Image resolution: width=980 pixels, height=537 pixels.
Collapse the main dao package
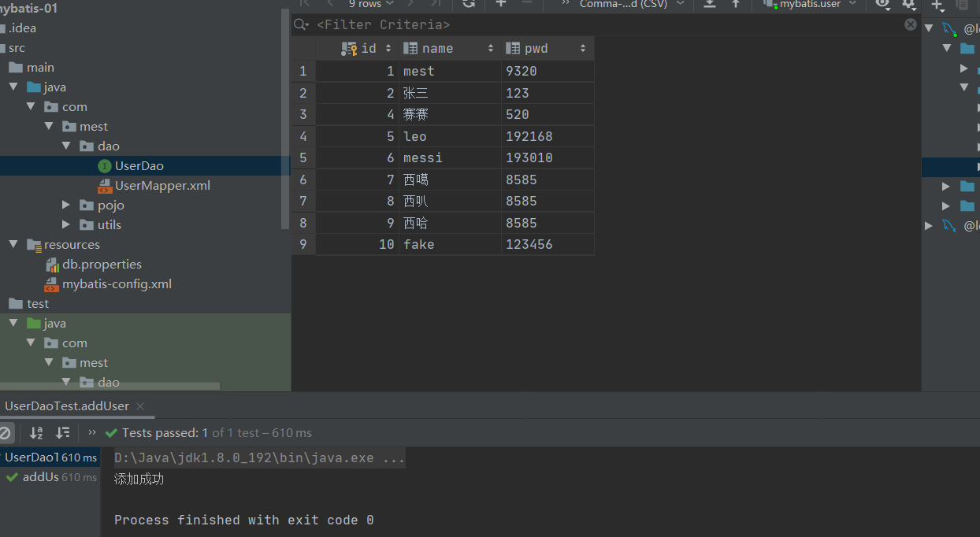tap(67, 146)
